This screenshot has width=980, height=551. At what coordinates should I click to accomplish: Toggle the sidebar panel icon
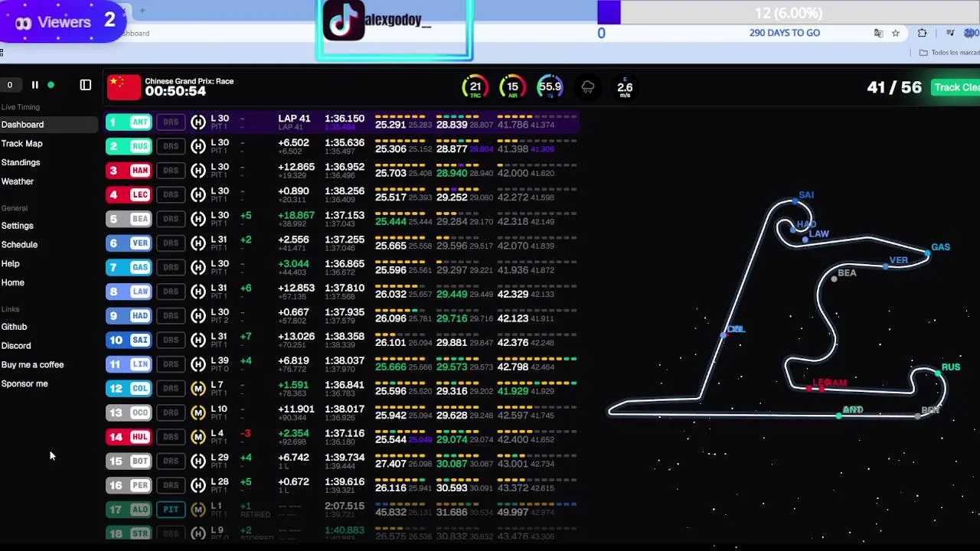[x=86, y=85]
